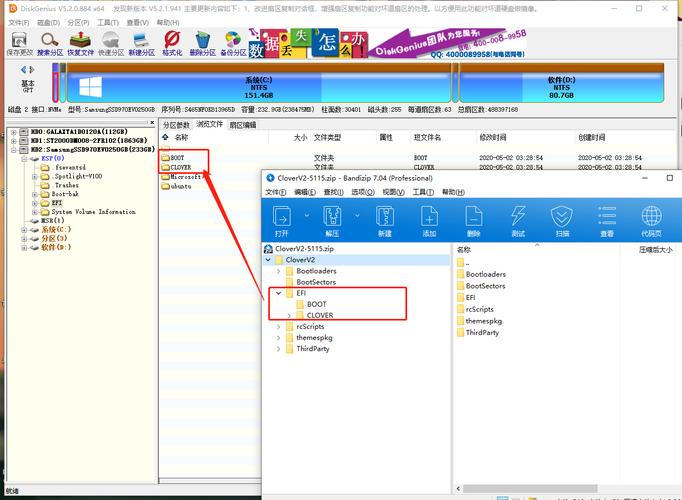Viewport: 682px width, 500px height.
Task: Select the 格式化 format icon
Action: click(172, 44)
